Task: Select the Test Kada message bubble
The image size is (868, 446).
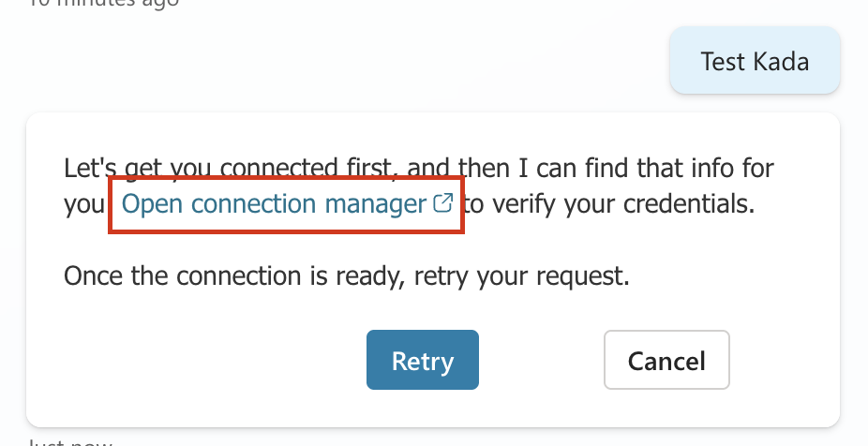Action: (755, 63)
